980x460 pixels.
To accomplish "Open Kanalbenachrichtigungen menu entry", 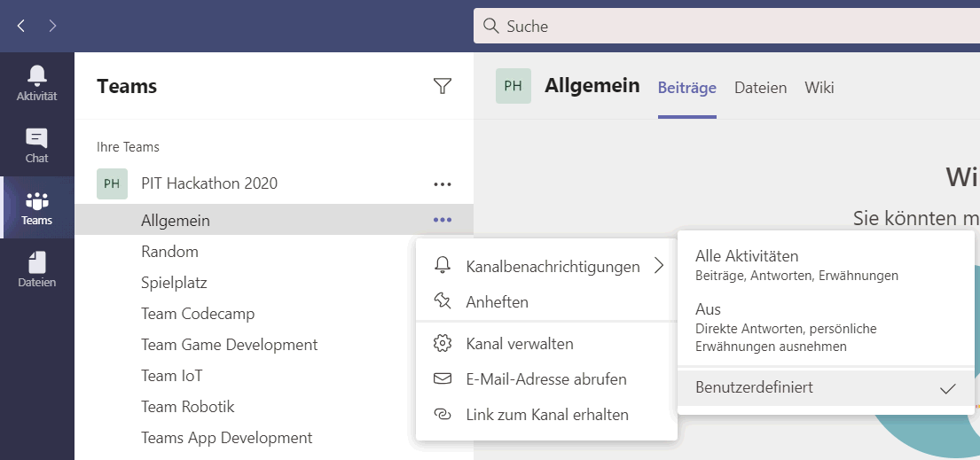I will (x=547, y=266).
